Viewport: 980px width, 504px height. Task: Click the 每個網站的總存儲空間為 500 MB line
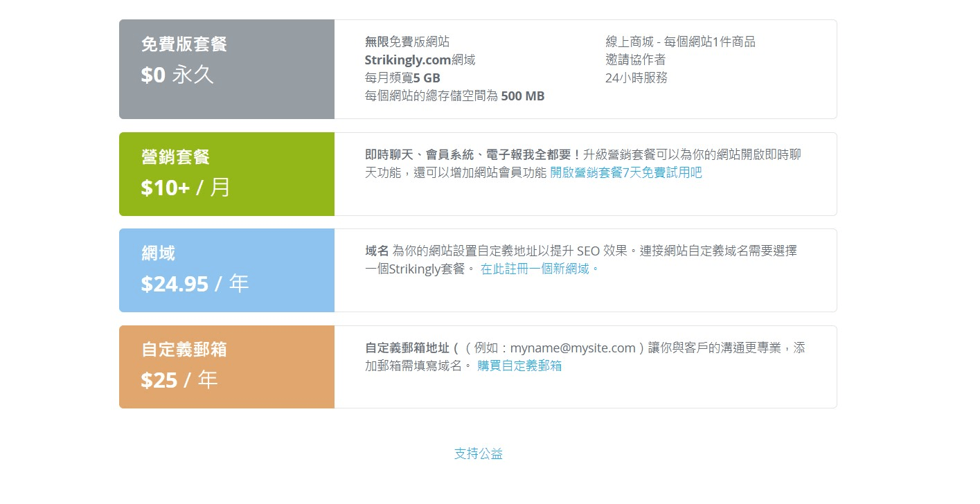pyautogui.click(x=454, y=96)
